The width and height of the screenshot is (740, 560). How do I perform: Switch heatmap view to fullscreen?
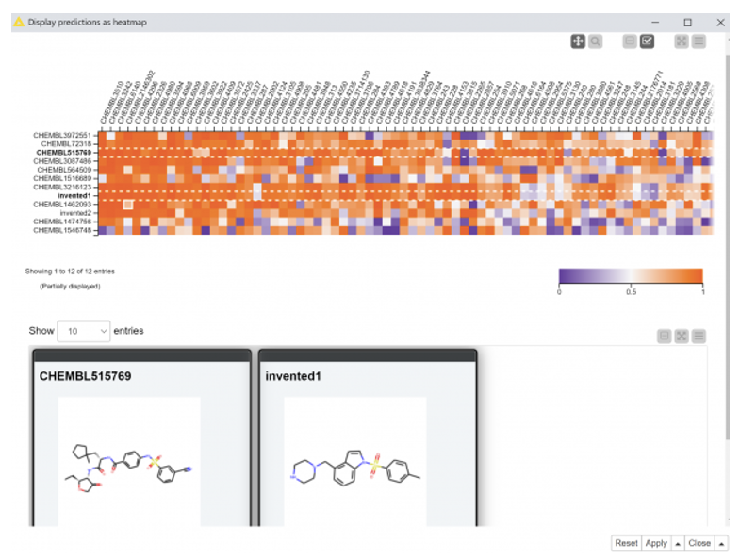[x=682, y=41]
